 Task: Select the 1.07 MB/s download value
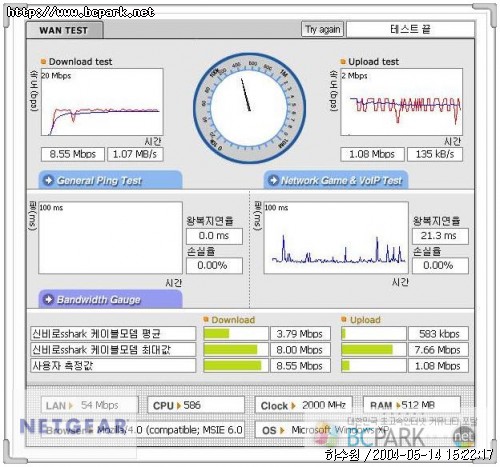[x=135, y=154]
